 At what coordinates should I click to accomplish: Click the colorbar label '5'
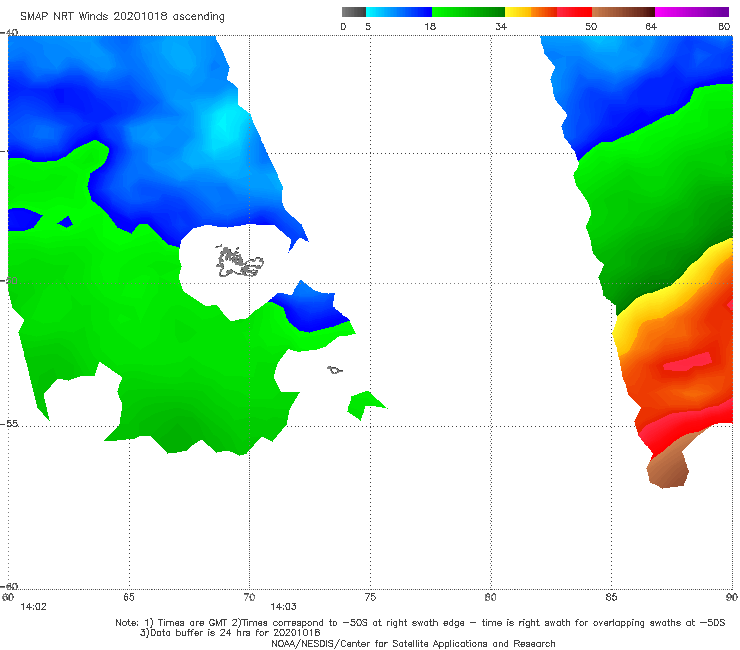pos(368,26)
